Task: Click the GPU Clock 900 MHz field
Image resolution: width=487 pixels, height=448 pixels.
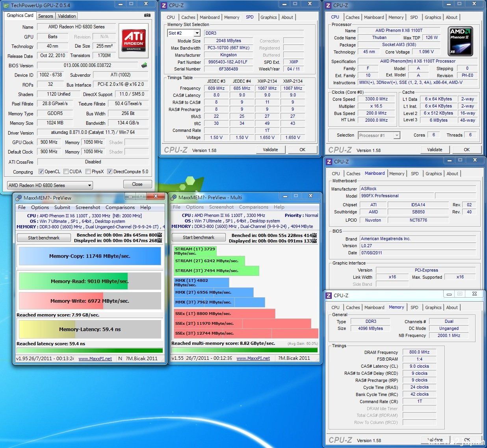Action: coord(49,142)
